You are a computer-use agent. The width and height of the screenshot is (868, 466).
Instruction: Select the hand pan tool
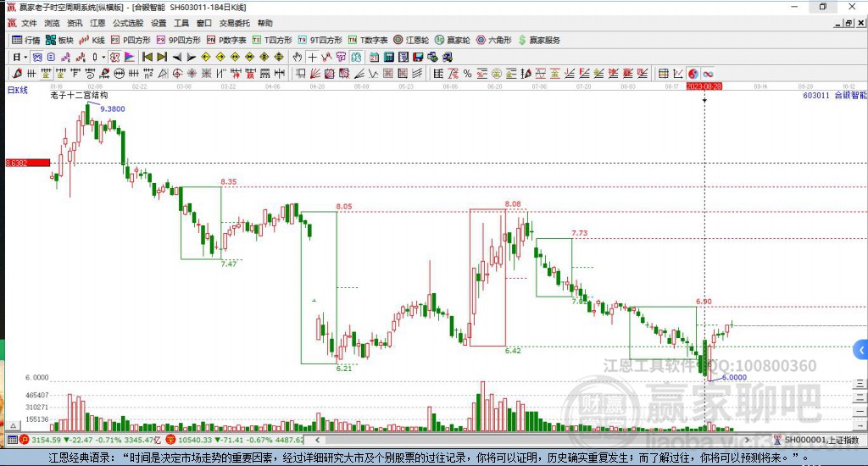[298, 57]
